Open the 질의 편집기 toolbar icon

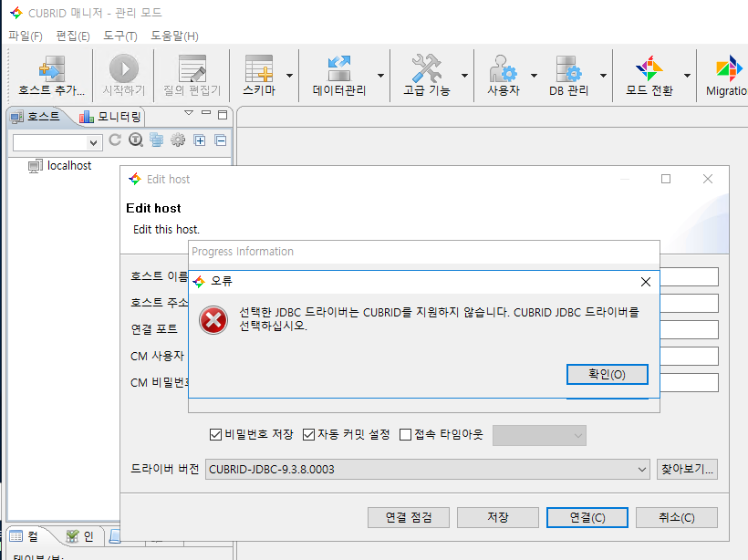point(192,68)
